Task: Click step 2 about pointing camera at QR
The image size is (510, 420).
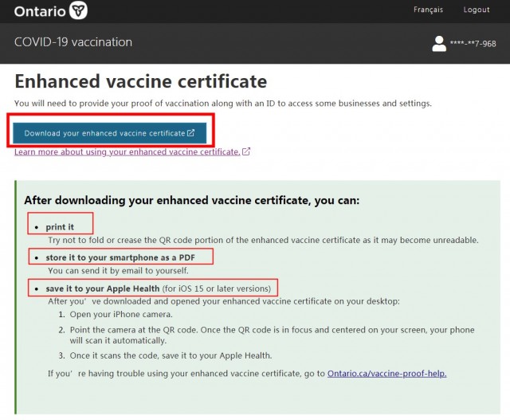Action: pos(272,335)
